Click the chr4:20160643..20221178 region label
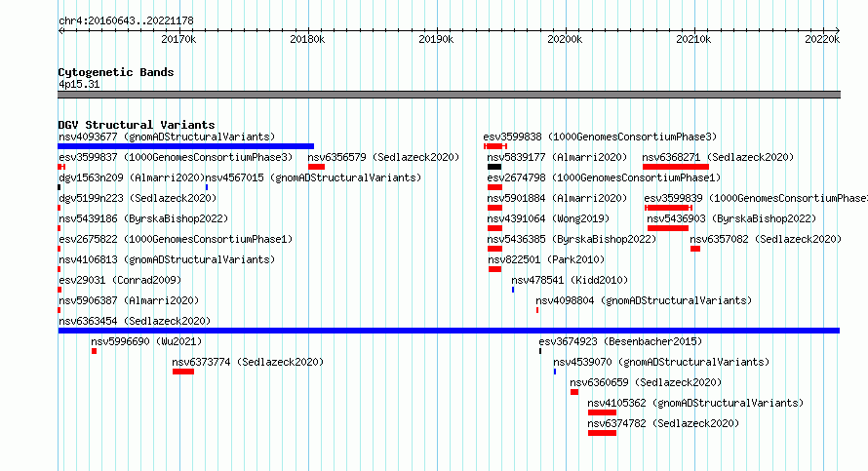 126,21
